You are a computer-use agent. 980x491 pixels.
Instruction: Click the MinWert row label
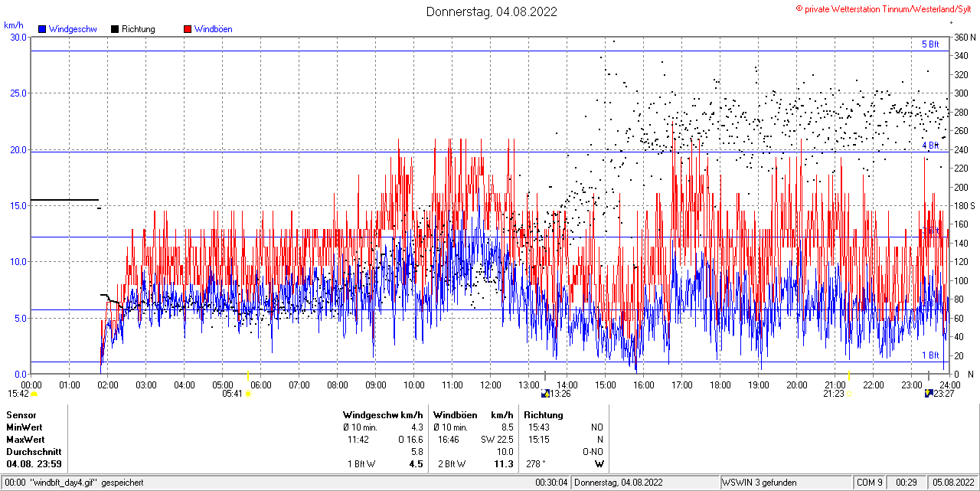point(24,427)
